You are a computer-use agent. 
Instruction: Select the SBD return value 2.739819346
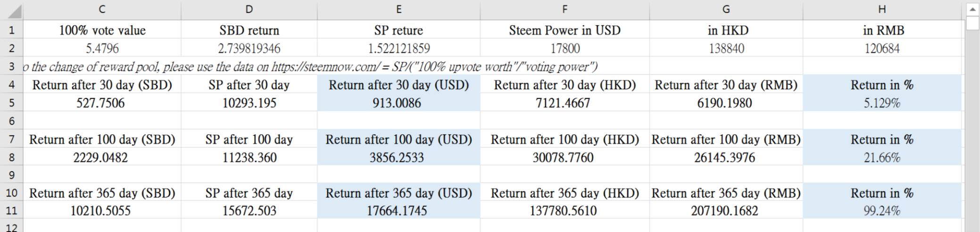249,49
